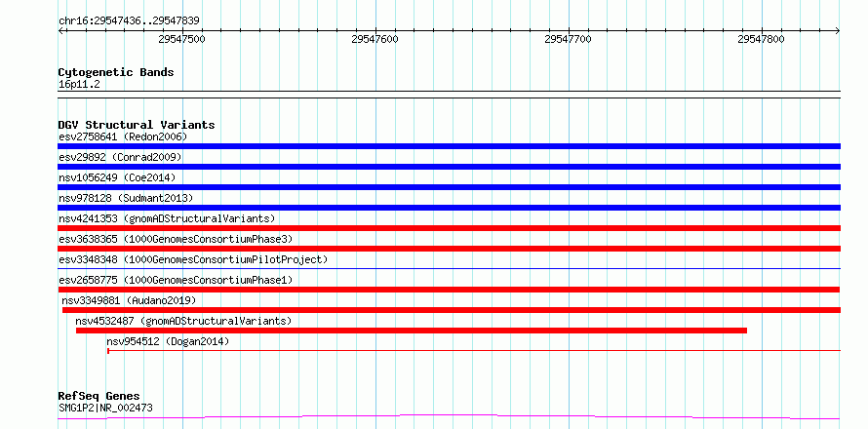Click ruler tick label 29547600
Image resolution: width=868 pixels, height=429 pixels.
click(375, 39)
